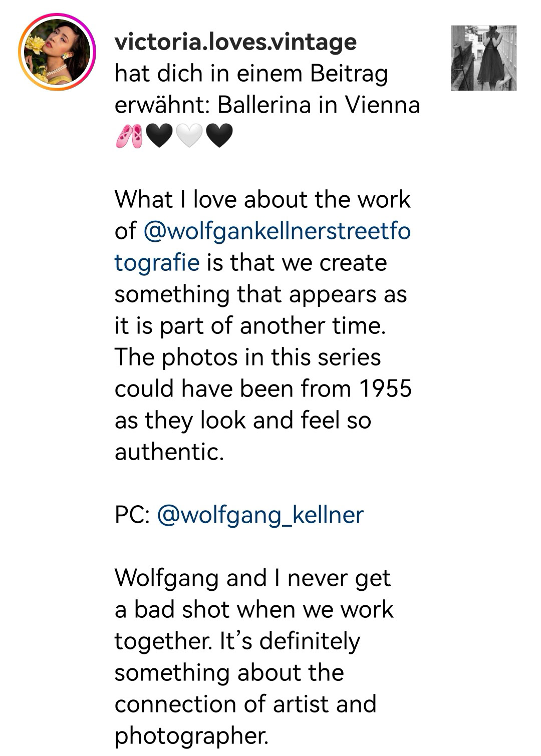Click the 'PC:' photo credit label
This screenshot has height=756, width=541.
[x=132, y=515]
